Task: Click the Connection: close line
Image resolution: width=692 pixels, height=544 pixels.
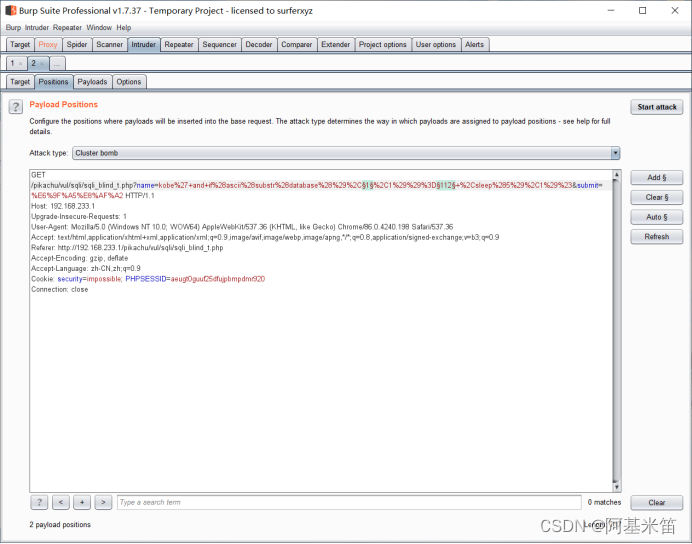Action: click(60, 289)
